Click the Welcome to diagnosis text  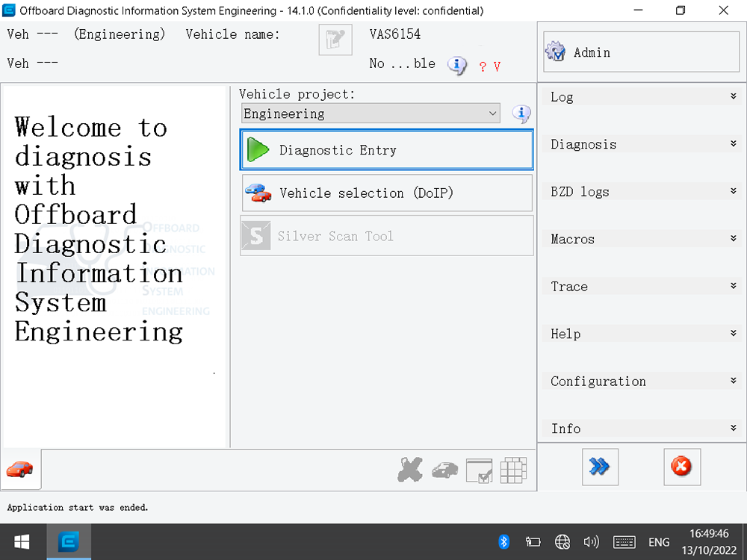point(99,229)
